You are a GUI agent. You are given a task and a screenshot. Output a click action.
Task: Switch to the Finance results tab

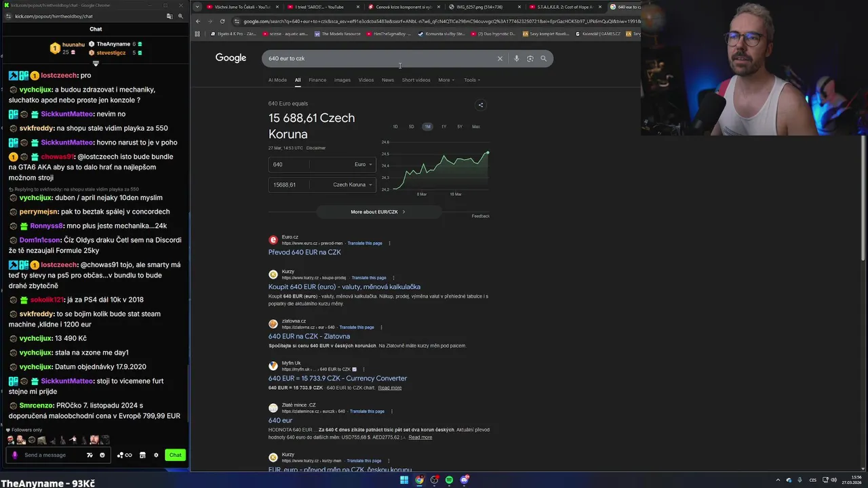point(317,80)
